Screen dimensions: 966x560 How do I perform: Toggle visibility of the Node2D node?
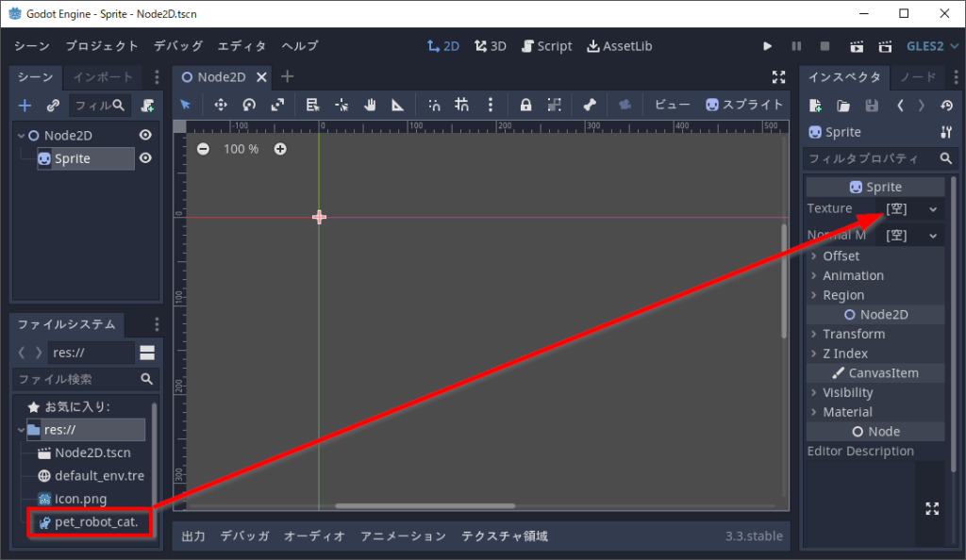(145, 135)
